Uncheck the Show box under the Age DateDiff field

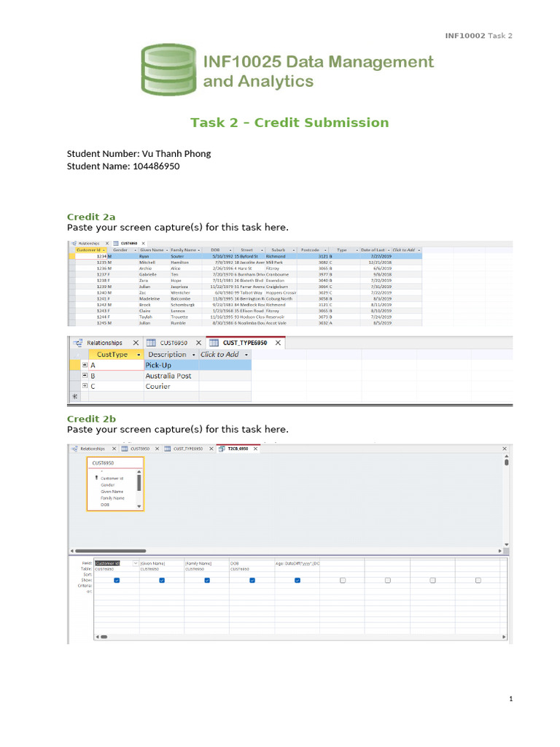(x=297, y=580)
